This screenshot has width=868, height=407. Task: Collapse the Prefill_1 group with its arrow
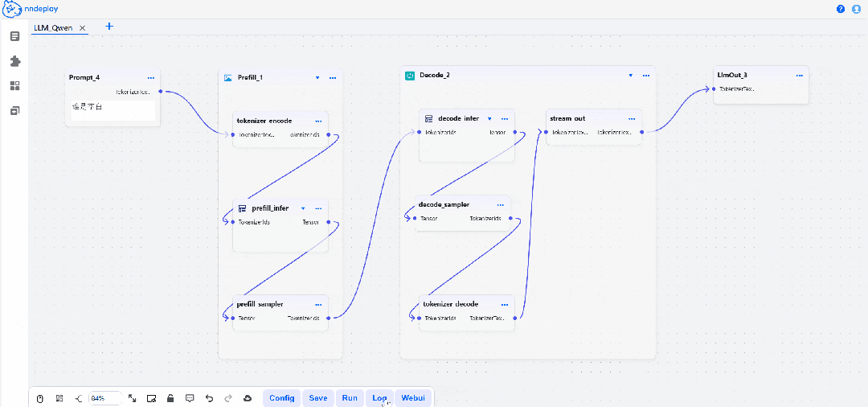pos(317,78)
